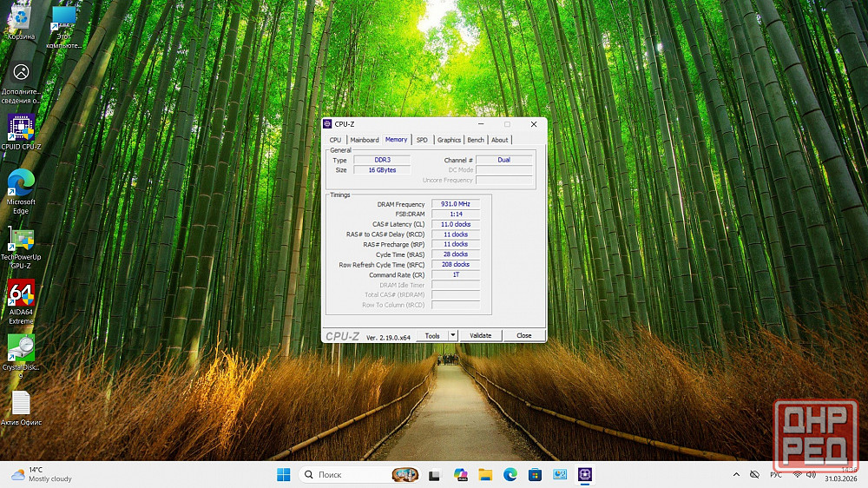The height and width of the screenshot is (488, 868).
Task: Open File Explorer from the taskbar
Action: 485,474
